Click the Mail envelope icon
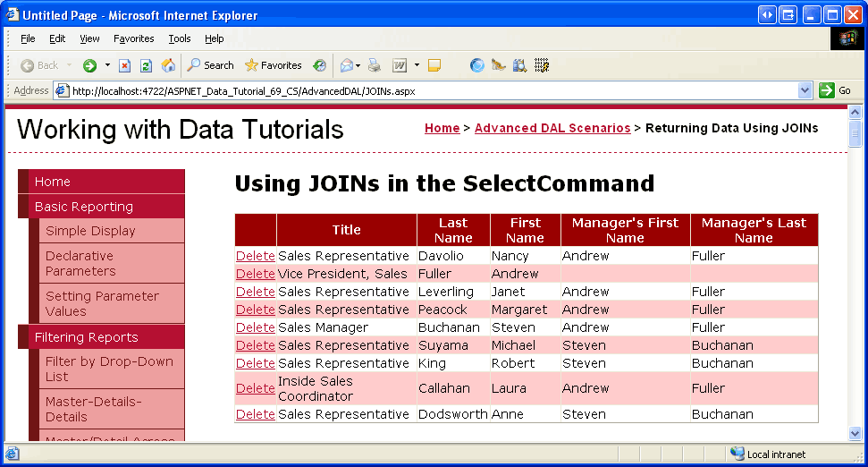The height and width of the screenshot is (467, 868). [x=345, y=65]
